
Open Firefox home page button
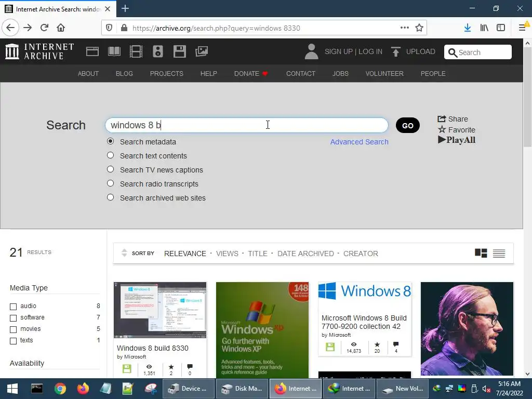coord(61,28)
